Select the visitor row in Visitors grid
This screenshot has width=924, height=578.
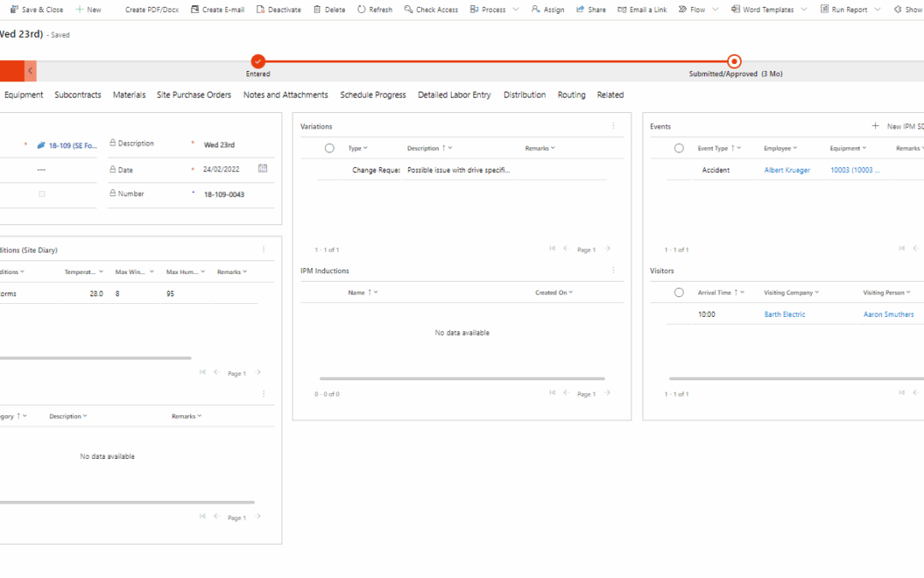pyautogui.click(x=678, y=313)
